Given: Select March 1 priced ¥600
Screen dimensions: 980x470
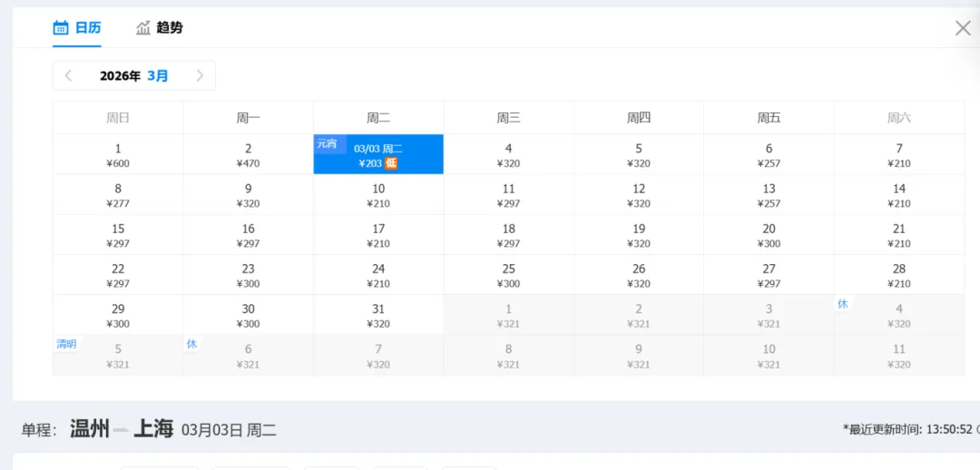Looking at the screenshot, I should click(118, 155).
